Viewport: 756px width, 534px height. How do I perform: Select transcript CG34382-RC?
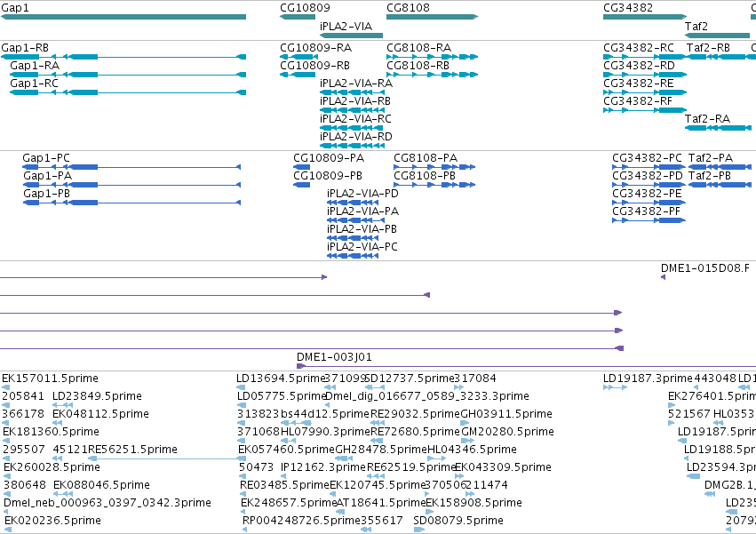[645, 57]
